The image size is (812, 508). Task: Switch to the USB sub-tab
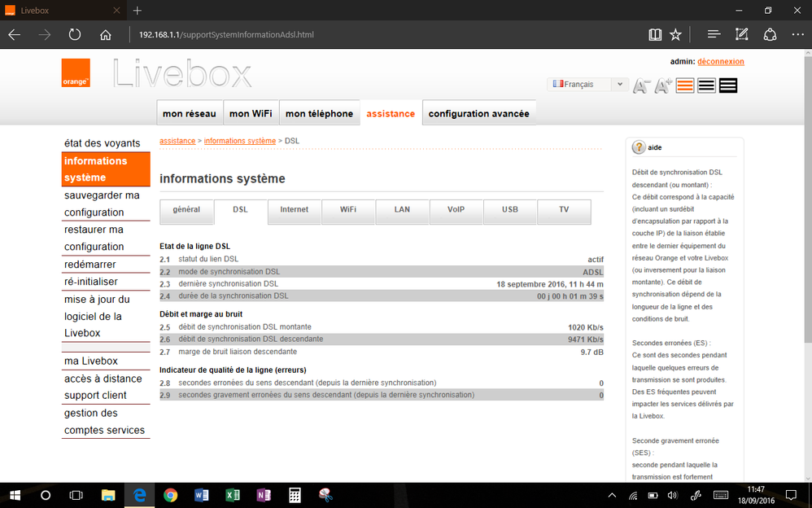pyautogui.click(x=510, y=211)
